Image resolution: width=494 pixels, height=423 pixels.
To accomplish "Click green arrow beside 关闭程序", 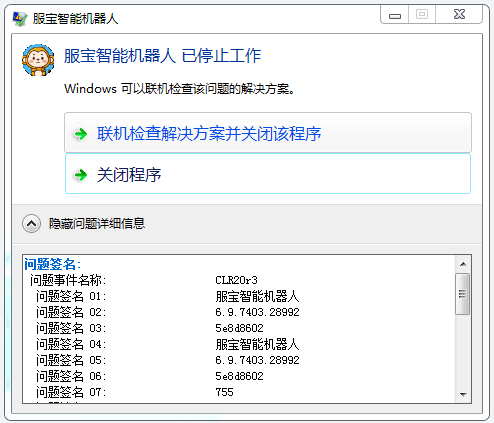I will [x=80, y=175].
